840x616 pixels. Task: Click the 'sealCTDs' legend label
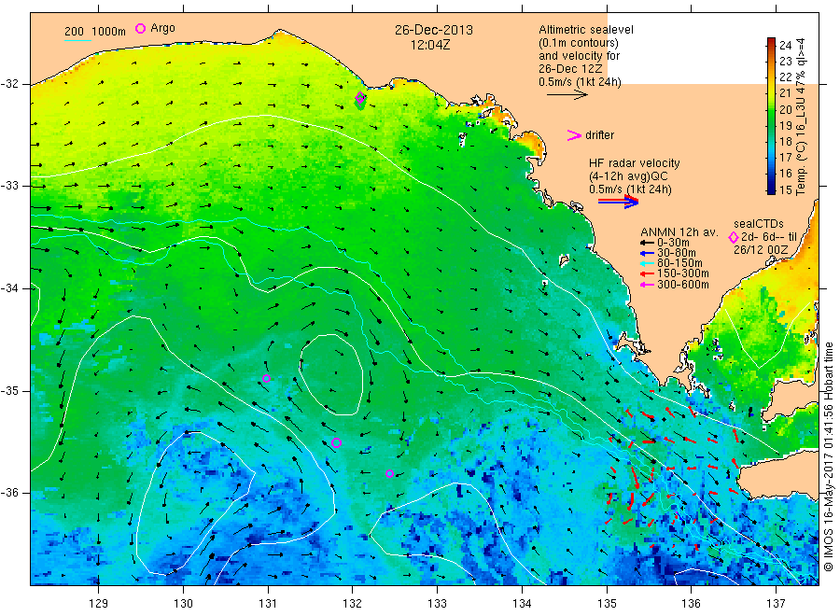coord(759,224)
